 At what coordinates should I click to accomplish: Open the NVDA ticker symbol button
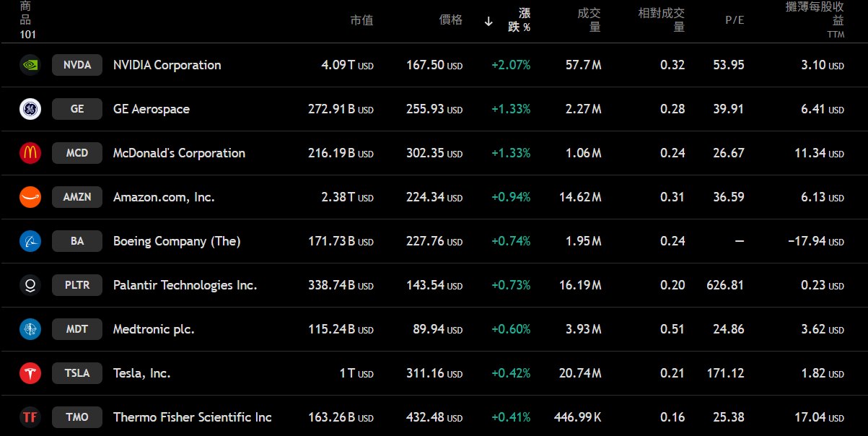tap(77, 65)
